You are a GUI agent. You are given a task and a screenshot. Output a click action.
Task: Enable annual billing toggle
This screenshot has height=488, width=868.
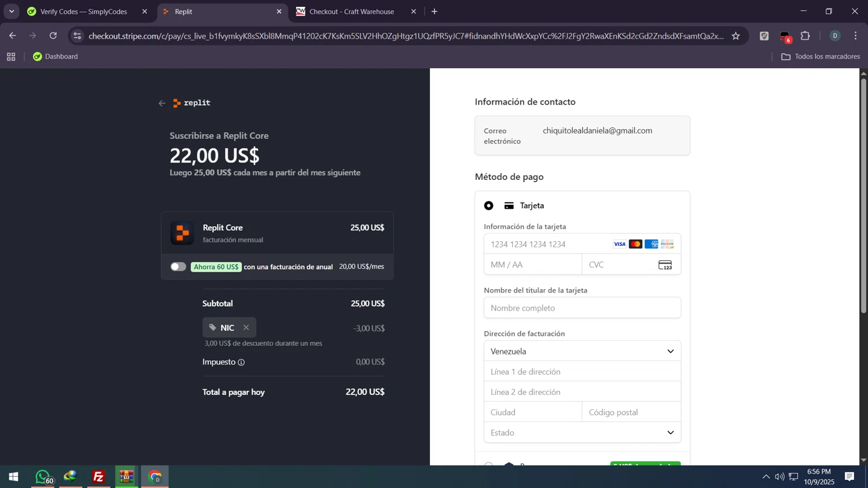pyautogui.click(x=178, y=267)
